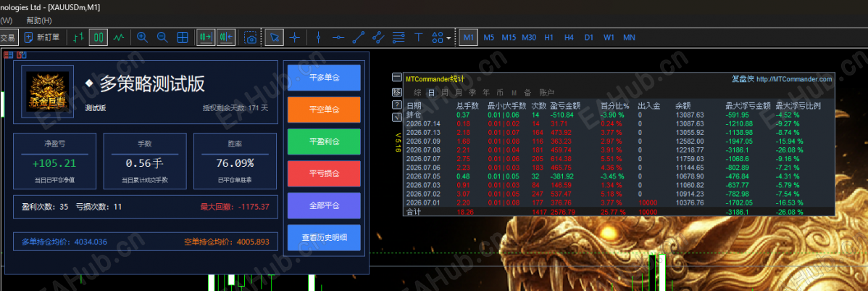The image size is (868, 291).
Task: Click the 交易 trading toolbar button
Action: point(8,37)
